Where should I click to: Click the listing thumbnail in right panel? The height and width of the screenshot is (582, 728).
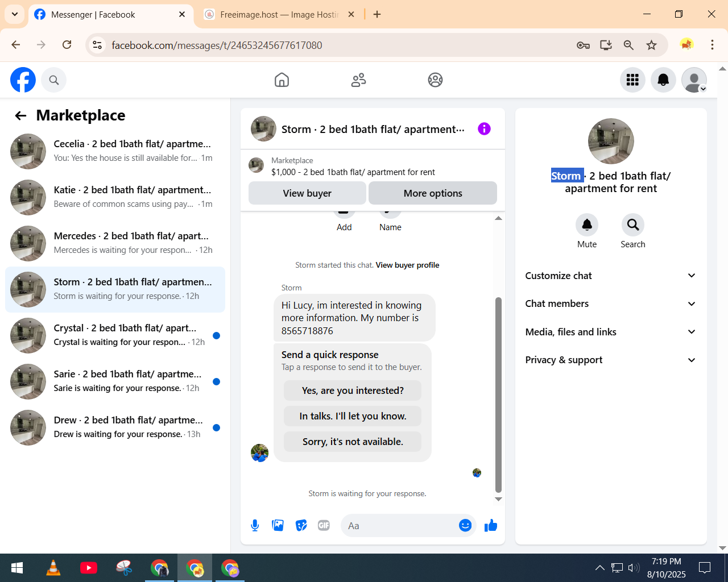(x=611, y=141)
